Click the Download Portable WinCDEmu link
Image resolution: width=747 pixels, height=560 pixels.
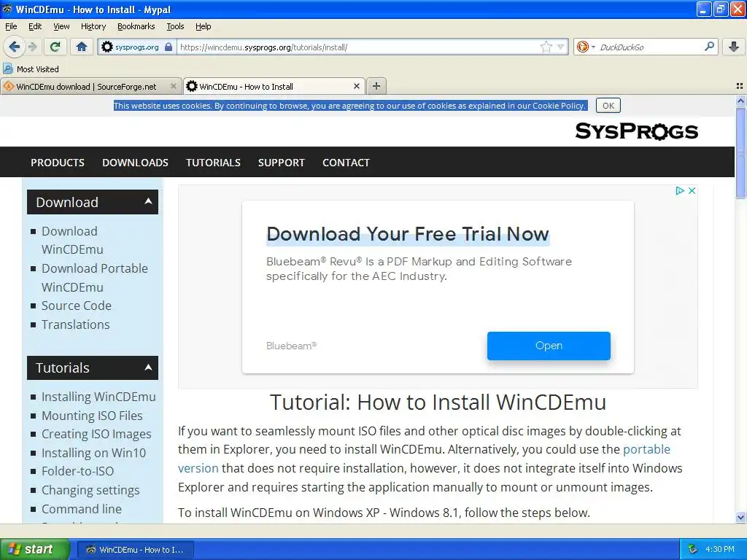[94, 278]
